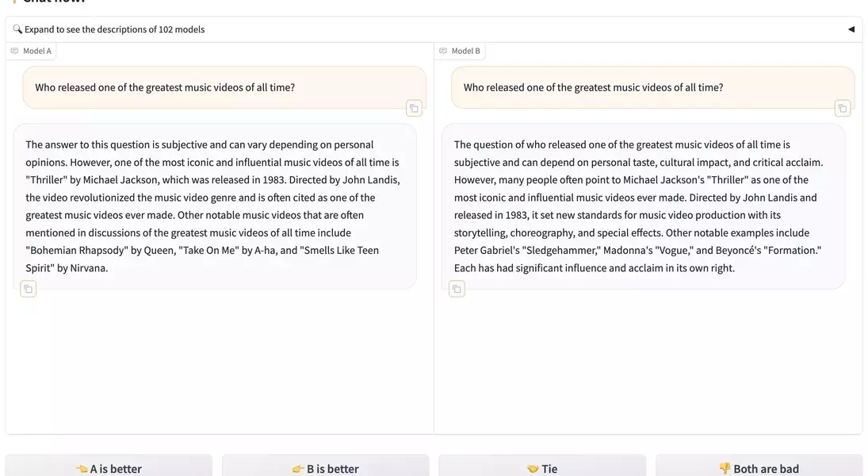Click Model B's answer mentioning Sledgehammer
Screen dimensions: 868x476
pyautogui.click(x=643, y=206)
